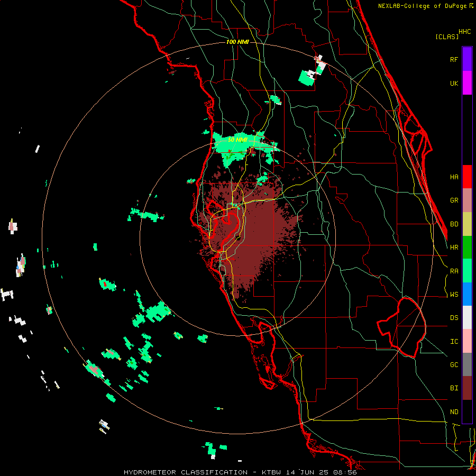Image resolution: width=476 pixels, height=476 pixels.
Task: Click the '[CLAS]' legend heading
Action: 447,36
